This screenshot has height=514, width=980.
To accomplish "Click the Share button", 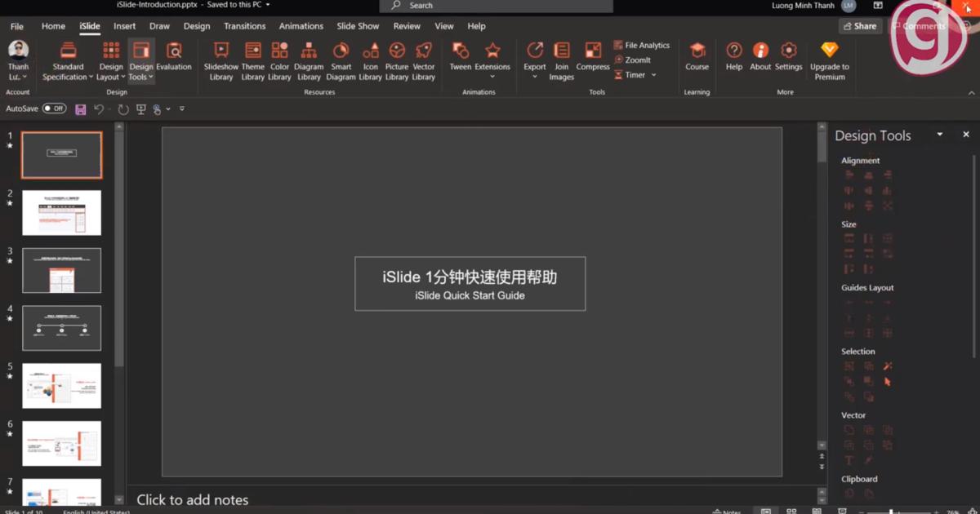I will (x=859, y=26).
